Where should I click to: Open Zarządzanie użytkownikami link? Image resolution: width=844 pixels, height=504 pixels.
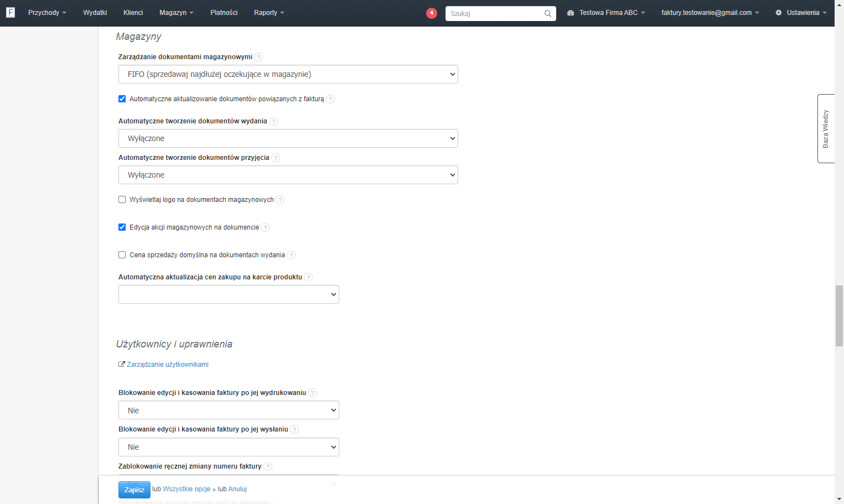[168, 365]
